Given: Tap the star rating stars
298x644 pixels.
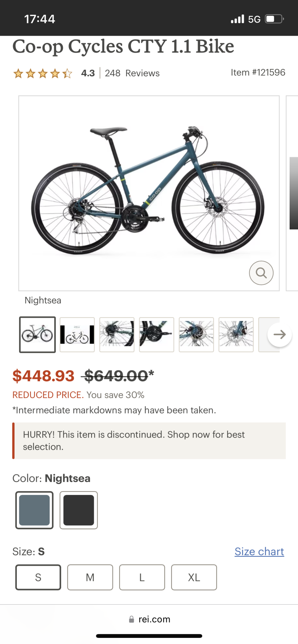Looking at the screenshot, I should click(42, 73).
